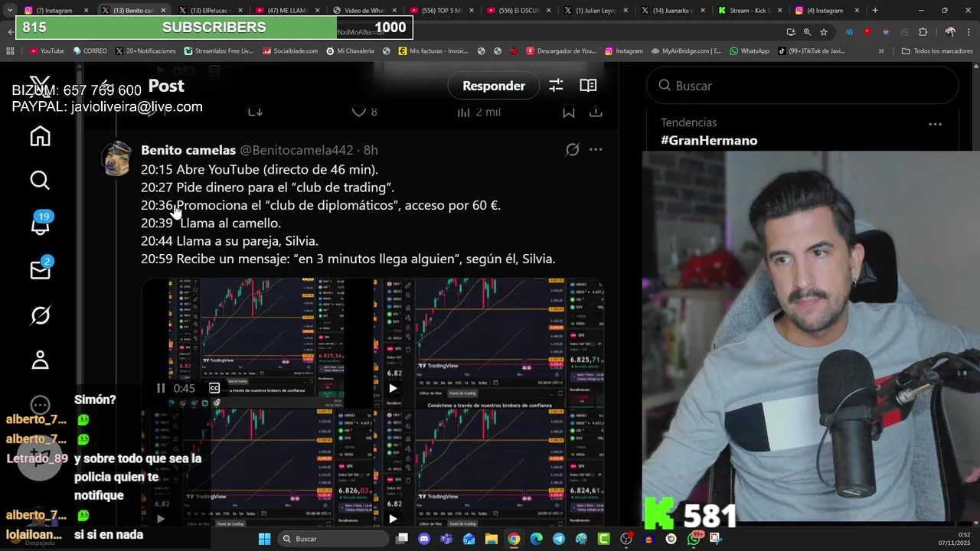
Task: Open Chrome zoom magnifier icon in address bar
Action: click(x=807, y=32)
